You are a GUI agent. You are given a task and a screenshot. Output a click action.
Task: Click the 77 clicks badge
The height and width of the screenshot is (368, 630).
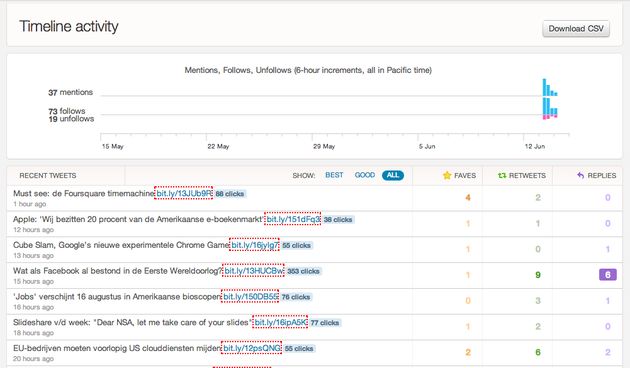pyautogui.click(x=325, y=323)
